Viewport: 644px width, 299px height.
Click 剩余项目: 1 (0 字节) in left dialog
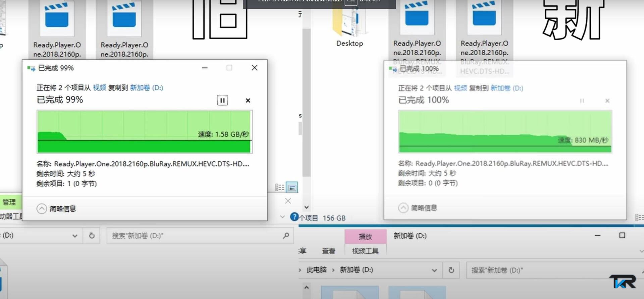click(x=66, y=184)
